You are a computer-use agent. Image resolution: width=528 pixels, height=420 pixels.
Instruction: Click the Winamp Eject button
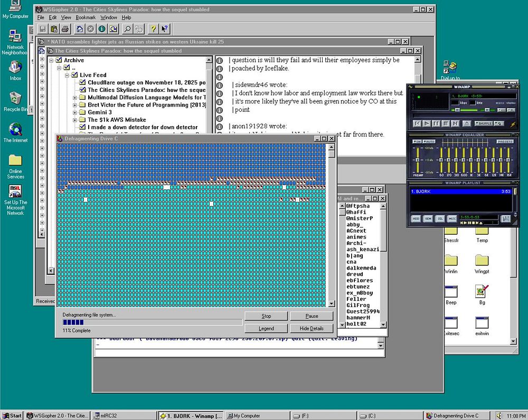[466, 123]
